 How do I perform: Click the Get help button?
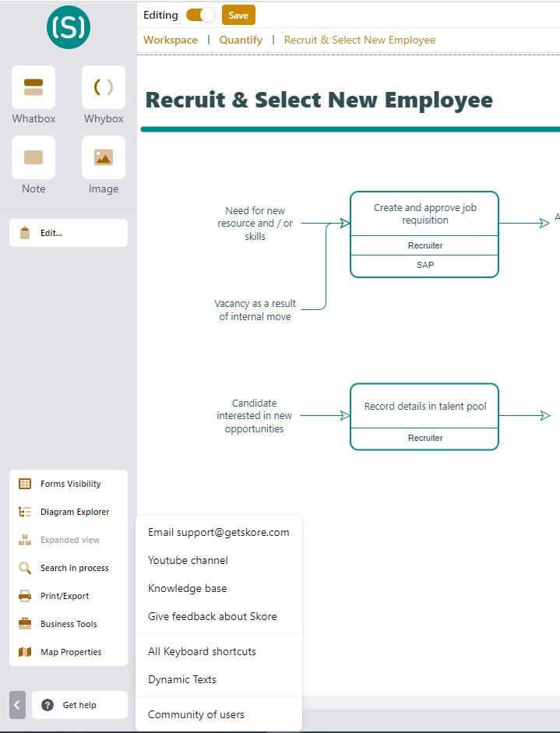[x=79, y=705]
